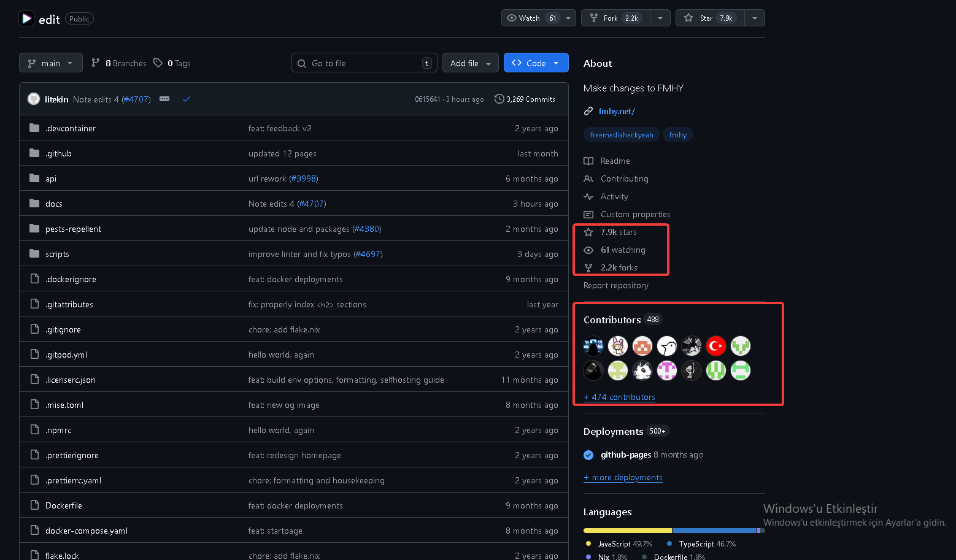Open the Code dropdown button
Screen dimensions: 956x560
point(536,63)
